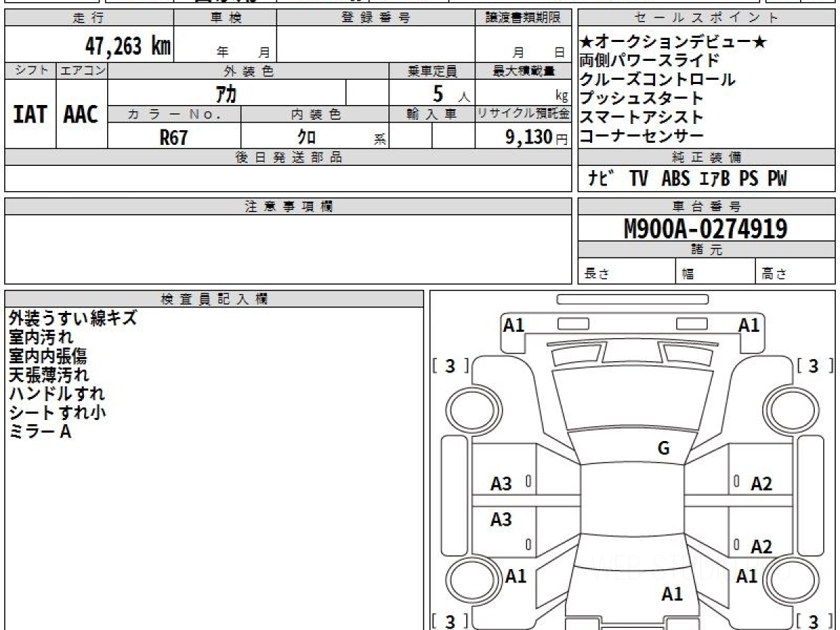
Task: Click the TV equipment entry
Action: 638,179
